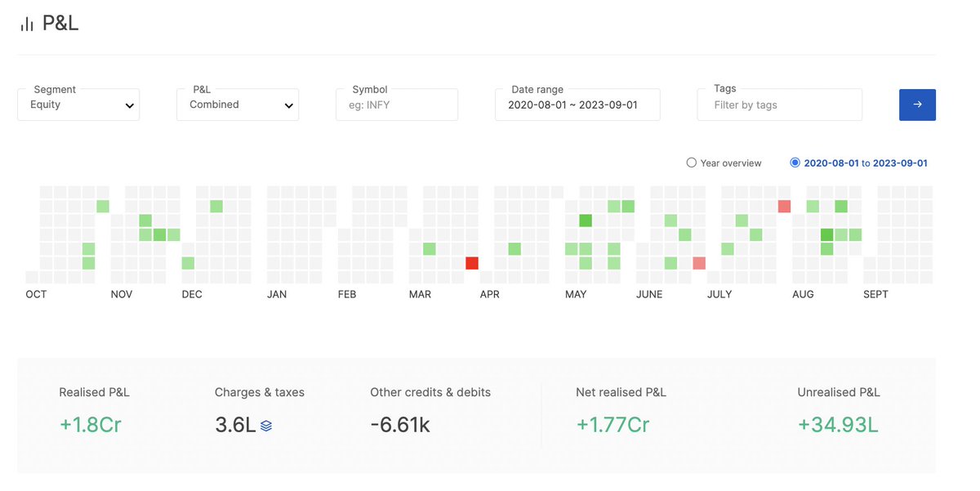Click the bright red loss cell in March
This screenshot has width=980, height=491.
click(x=472, y=263)
